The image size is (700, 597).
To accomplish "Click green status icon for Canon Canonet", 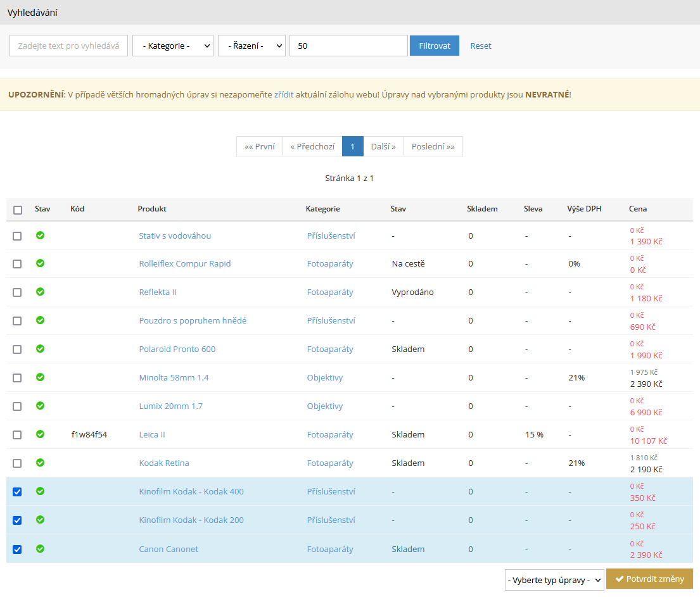I will pos(40,548).
